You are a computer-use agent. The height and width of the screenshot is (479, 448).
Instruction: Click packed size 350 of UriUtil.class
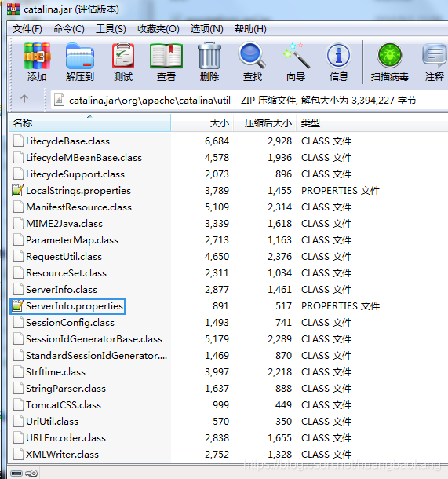[x=284, y=422]
